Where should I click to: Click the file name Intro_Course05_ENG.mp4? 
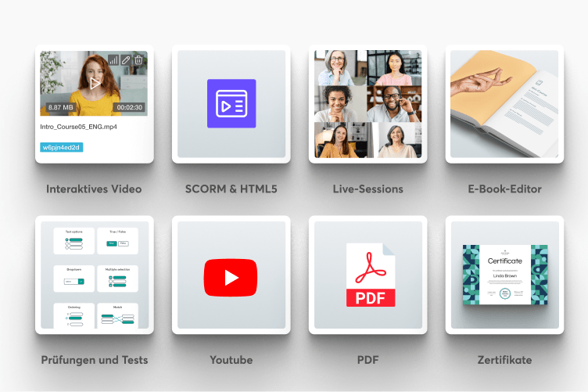pyautogui.click(x=78, y=127)
